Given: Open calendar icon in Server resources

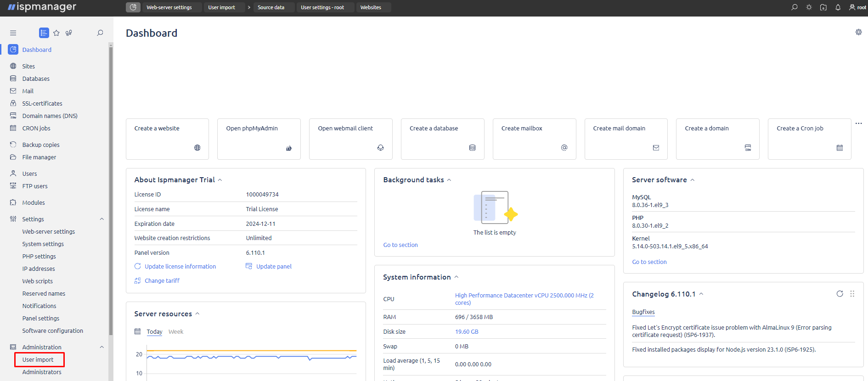Looking at the screenshot, I should click(x=137, y=331).
